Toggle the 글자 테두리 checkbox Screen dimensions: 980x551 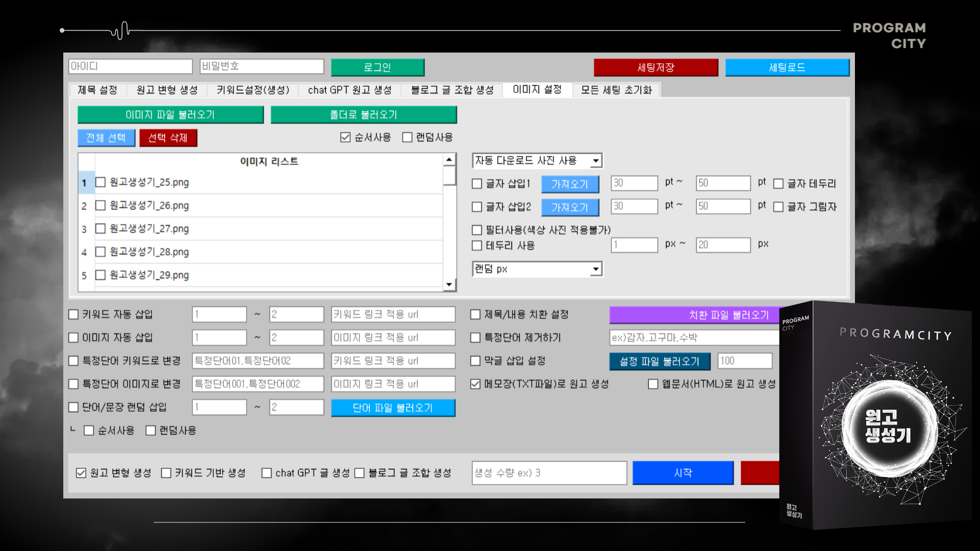pos(778,184)
